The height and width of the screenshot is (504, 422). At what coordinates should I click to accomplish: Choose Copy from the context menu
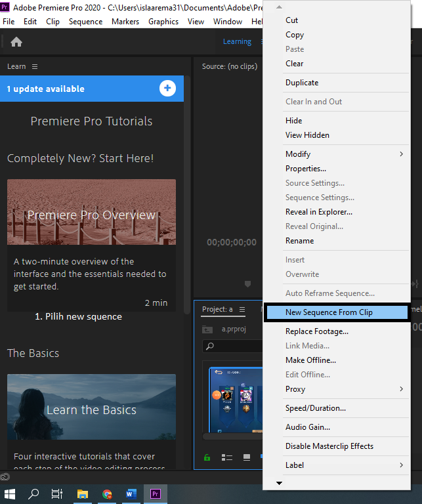345,35
